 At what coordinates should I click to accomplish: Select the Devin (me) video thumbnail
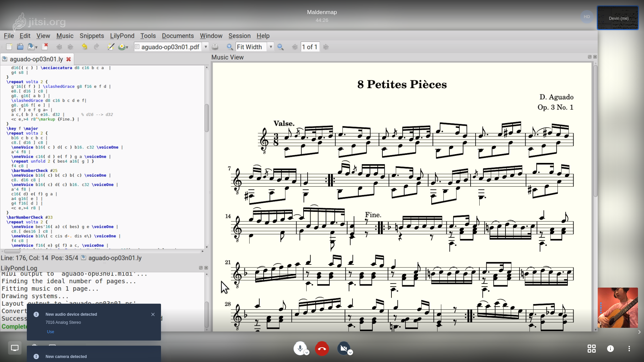(x=618, y=18)
